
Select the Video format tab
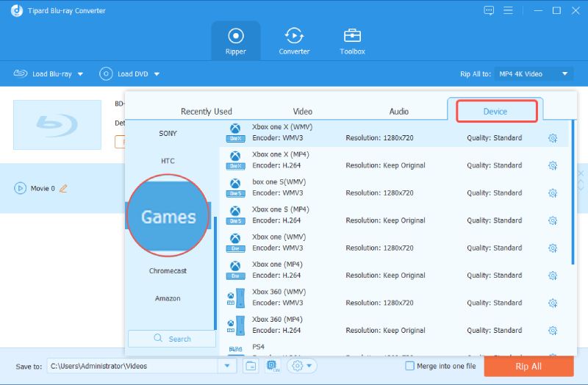tap(302, 112)
